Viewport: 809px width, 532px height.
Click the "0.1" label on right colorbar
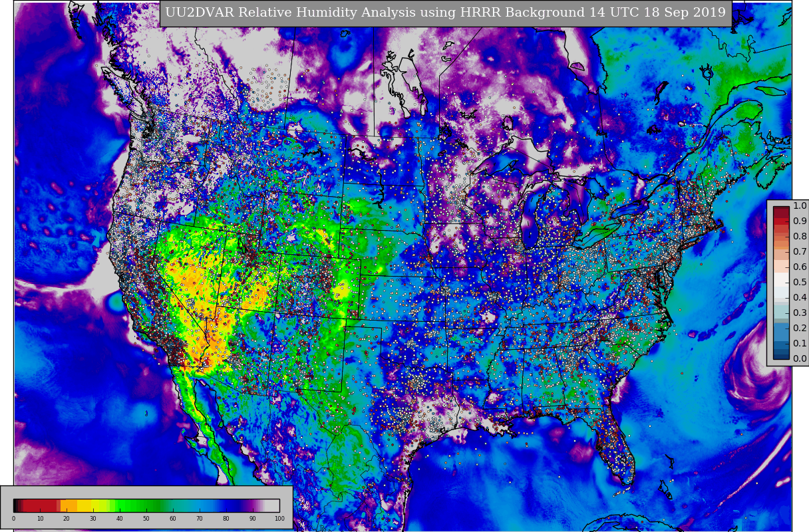tap(800, 344)
